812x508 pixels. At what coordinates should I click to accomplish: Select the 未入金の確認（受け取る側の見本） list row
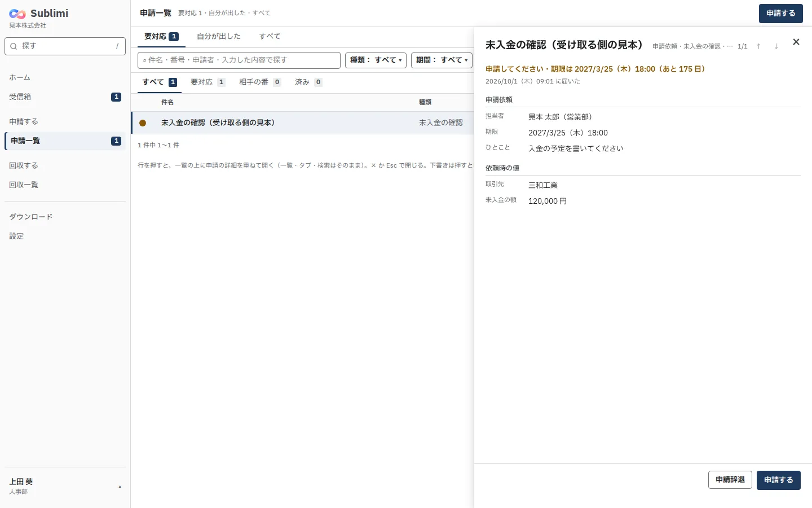[x=303, y=123]
